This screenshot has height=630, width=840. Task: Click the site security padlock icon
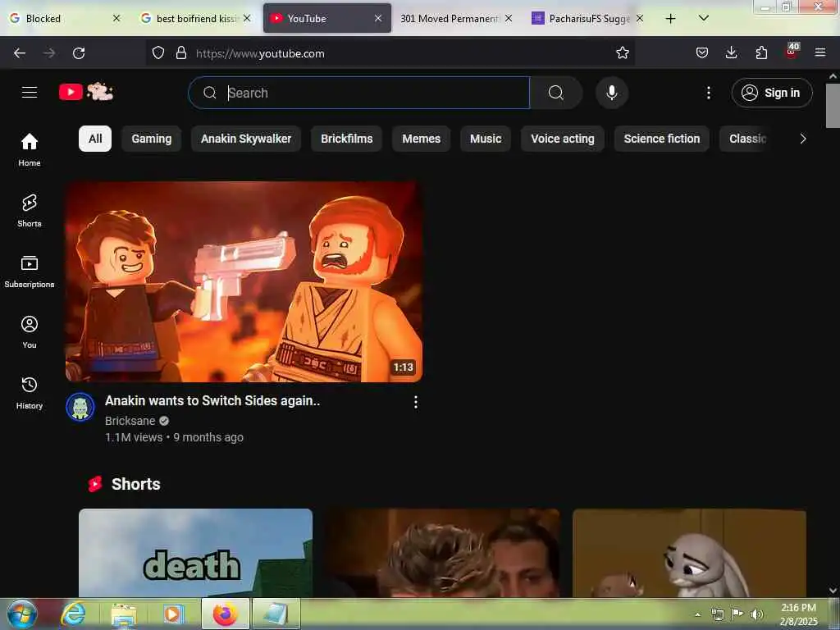pos(181,53)
